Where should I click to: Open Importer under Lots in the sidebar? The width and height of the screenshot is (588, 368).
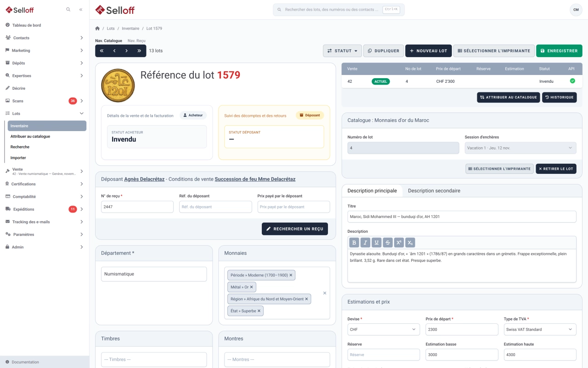point(47,158)
